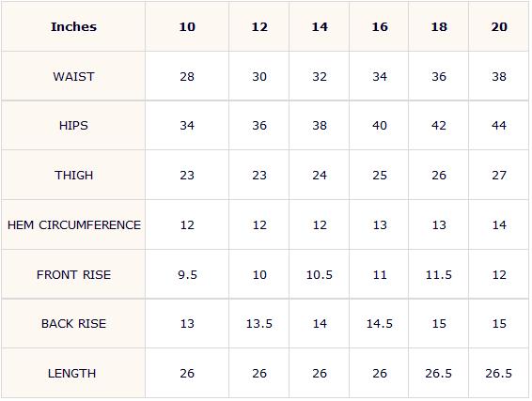Select the size 10 column header
Screen dimensions: 532x401
(187, 27)
